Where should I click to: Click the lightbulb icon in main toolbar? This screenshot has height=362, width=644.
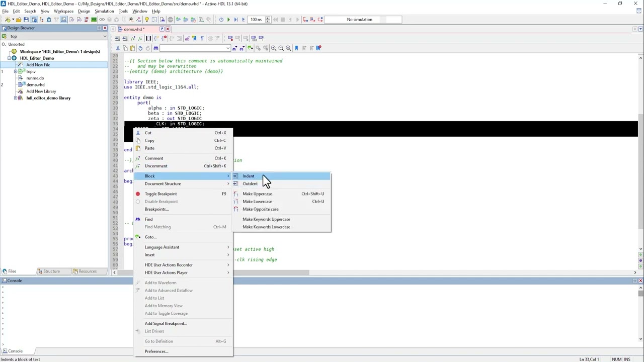click(146, 20)
